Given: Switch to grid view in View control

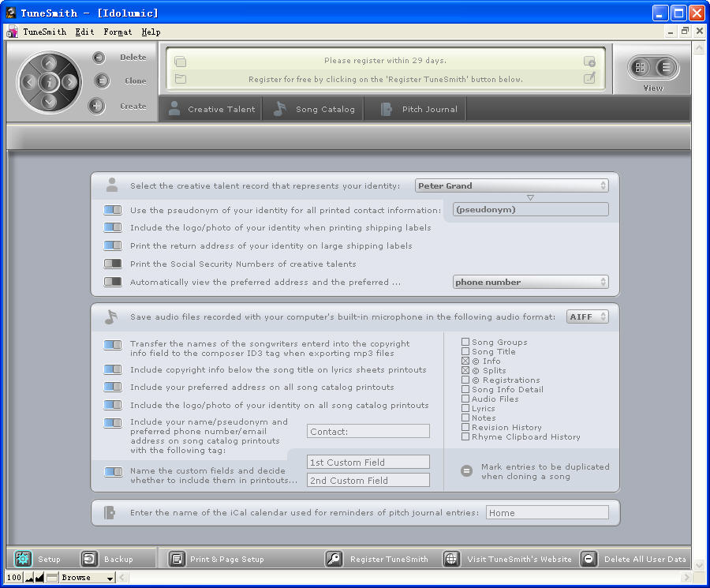Looking at the screenshot, I should 640,68.
